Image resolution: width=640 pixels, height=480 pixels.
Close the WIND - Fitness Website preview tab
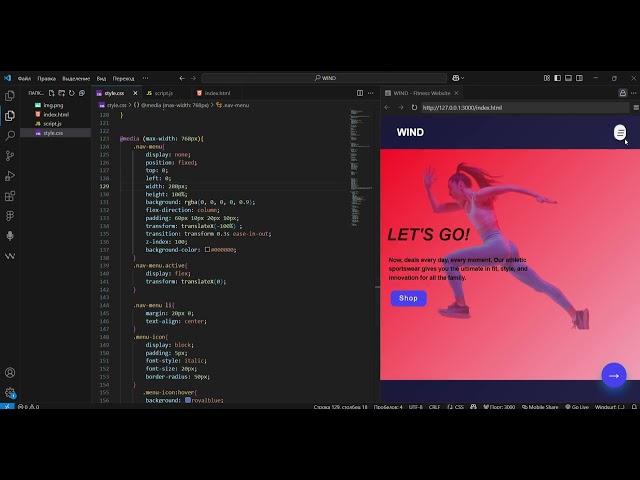[x=456, y=93]
